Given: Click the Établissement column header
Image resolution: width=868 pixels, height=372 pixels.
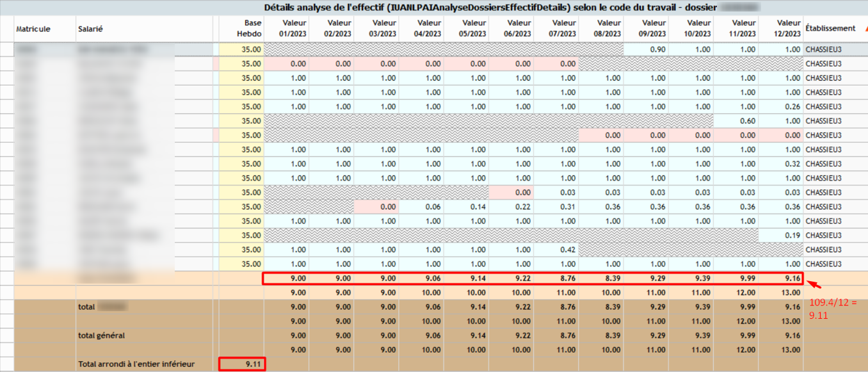Looking at the screenshot, I should (x=831, y=28).
